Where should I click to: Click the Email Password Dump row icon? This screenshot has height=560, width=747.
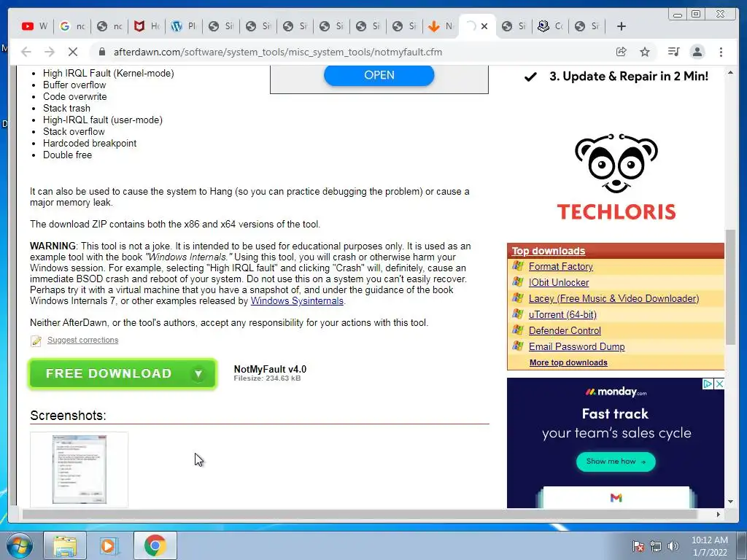coord(517,346)
